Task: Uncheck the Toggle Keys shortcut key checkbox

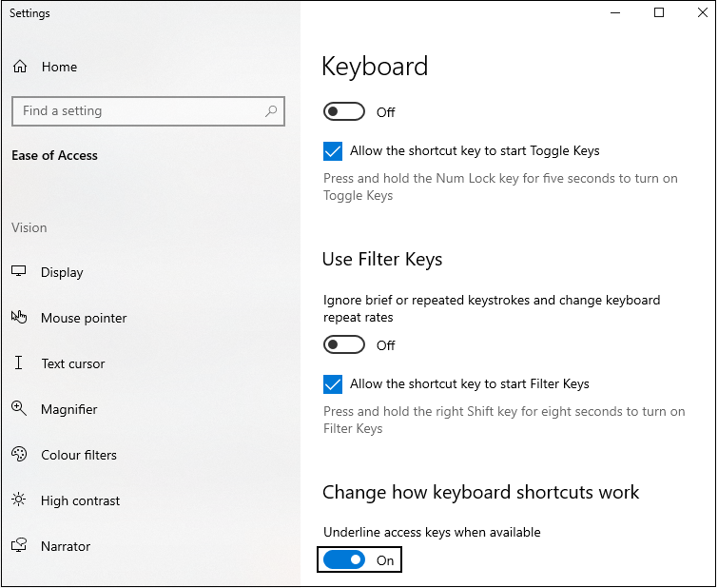Action: click(x=333, y=151)
